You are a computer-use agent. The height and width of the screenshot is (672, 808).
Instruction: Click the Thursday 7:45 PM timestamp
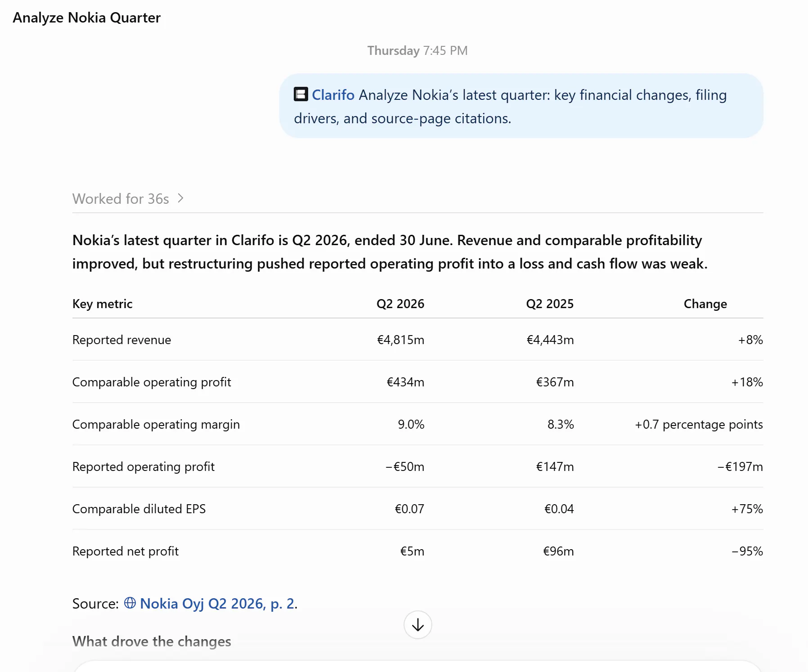tap(417, 50)
